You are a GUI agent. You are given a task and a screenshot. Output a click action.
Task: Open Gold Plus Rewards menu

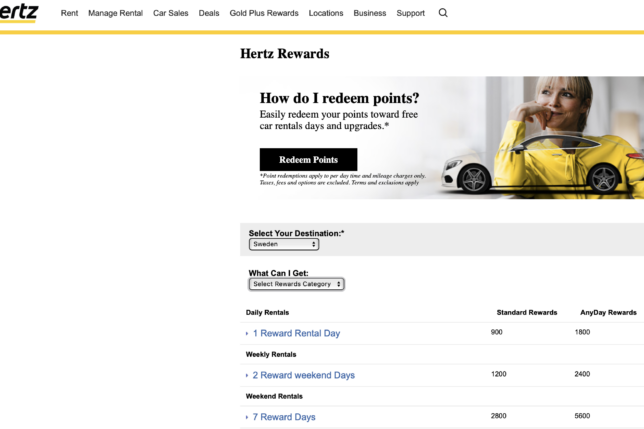(x=264, y=13)
